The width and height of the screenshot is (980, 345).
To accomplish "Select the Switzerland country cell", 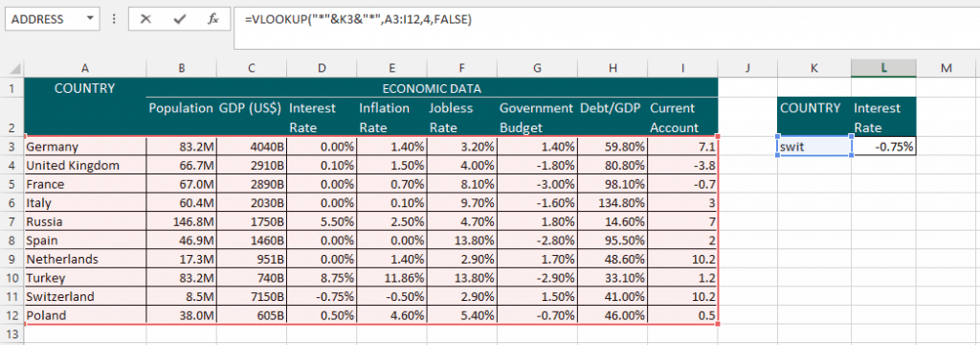I will pos(85,296).
